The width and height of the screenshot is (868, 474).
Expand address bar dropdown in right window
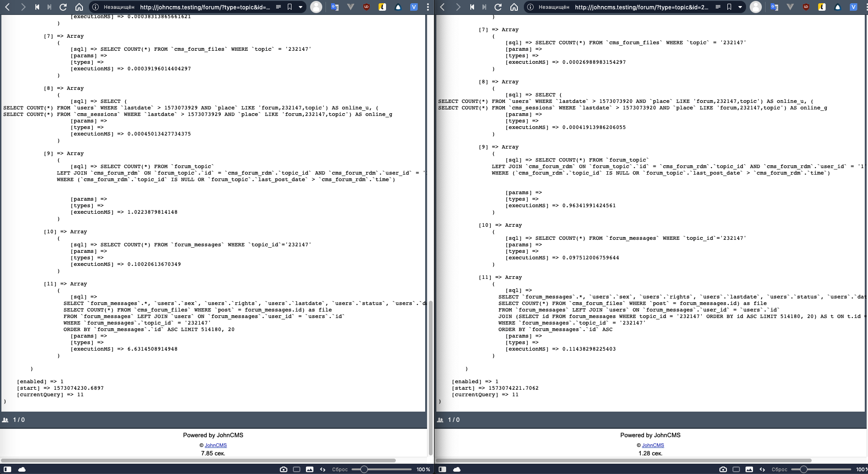pyautogui.click(x=740, y=7)
